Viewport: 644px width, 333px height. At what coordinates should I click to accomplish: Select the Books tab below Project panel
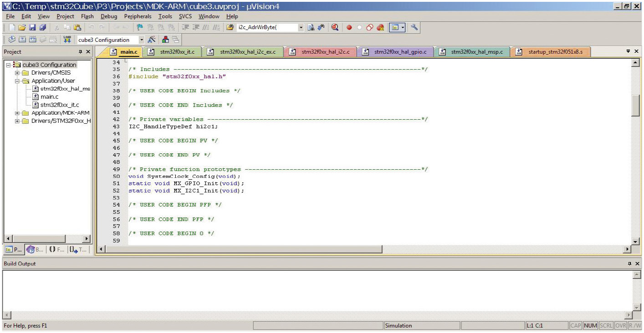(35, 250)
